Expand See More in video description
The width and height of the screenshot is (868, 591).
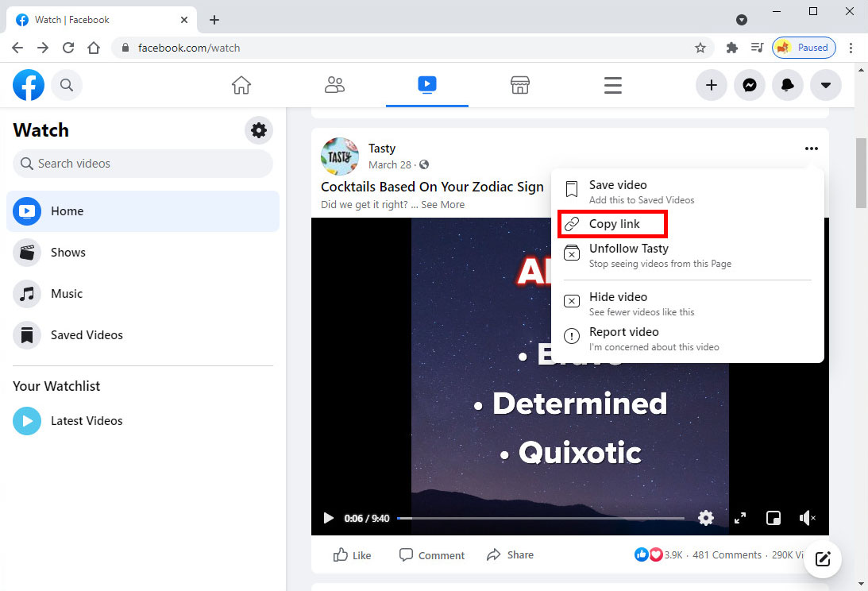(442, 204)
